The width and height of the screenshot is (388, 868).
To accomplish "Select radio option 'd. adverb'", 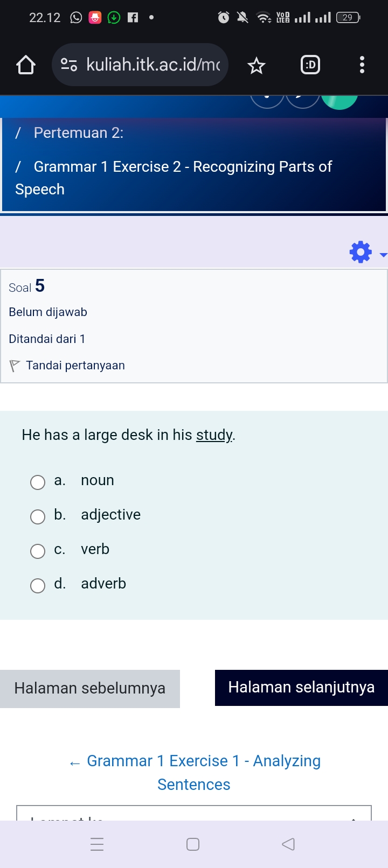I will 38,585.
